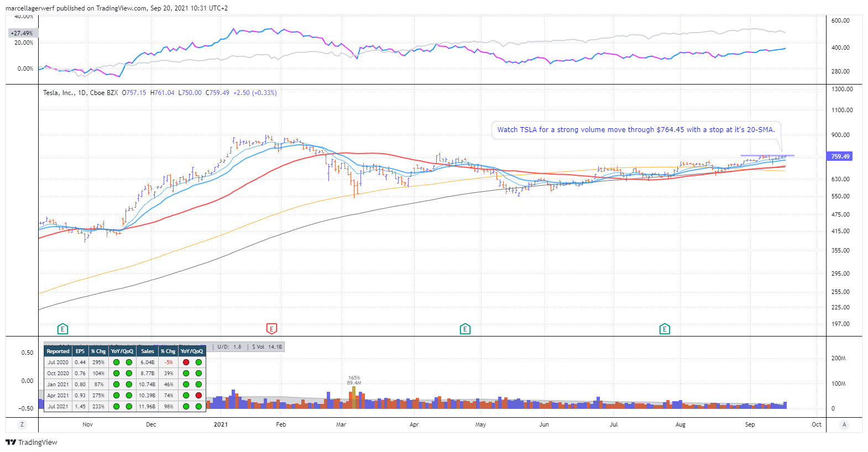
Task: Select the purple horizontal line at $764.45
Action: pyautogui.click(x=767, y=156)
